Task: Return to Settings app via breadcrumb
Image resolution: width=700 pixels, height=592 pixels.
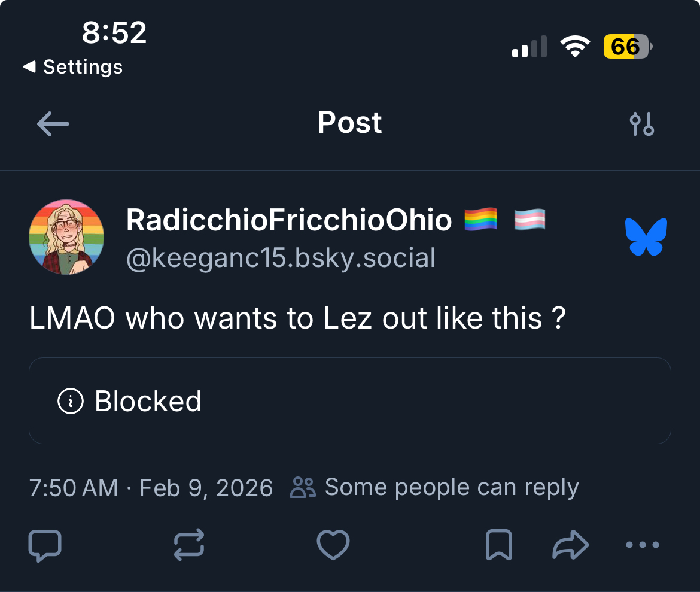Action: tap(73, 67)
